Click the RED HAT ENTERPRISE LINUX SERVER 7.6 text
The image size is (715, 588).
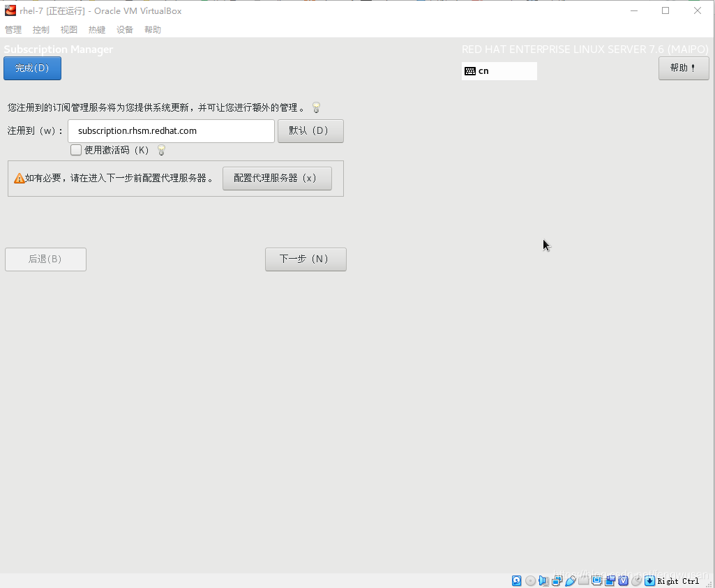(585, 50)
